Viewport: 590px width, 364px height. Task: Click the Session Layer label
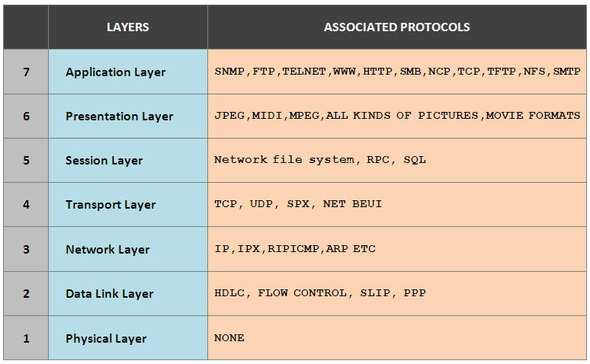tap(104, 161)
